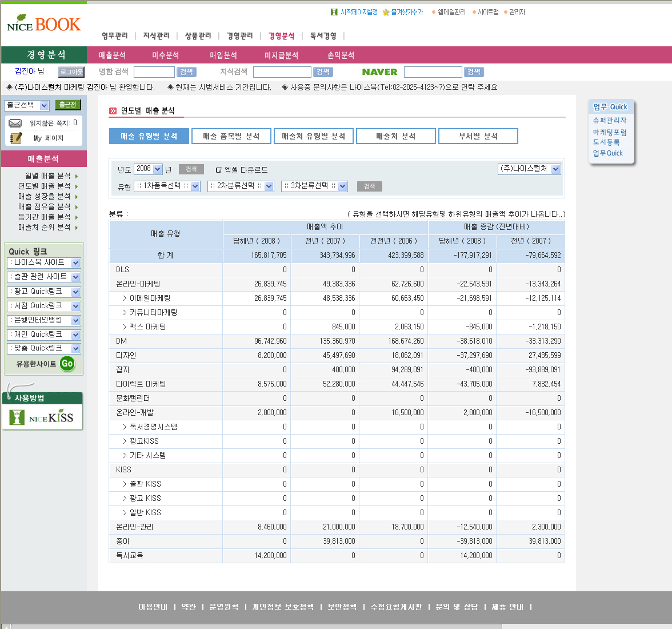Click the unread messages envelope icon
The image size is (672, 629).
(15, 124)
